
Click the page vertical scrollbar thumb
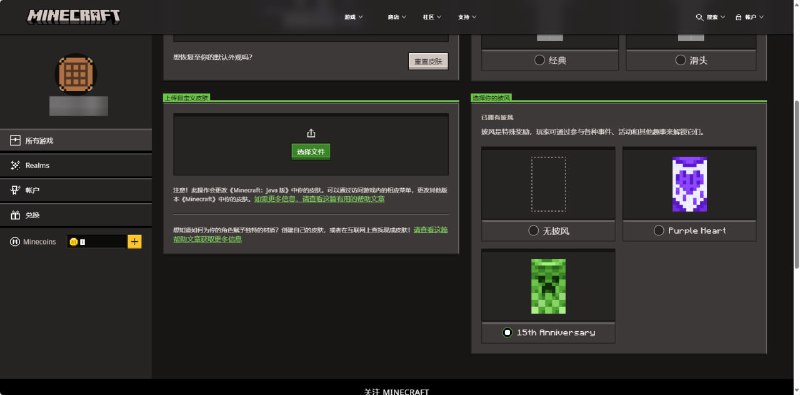796,184
